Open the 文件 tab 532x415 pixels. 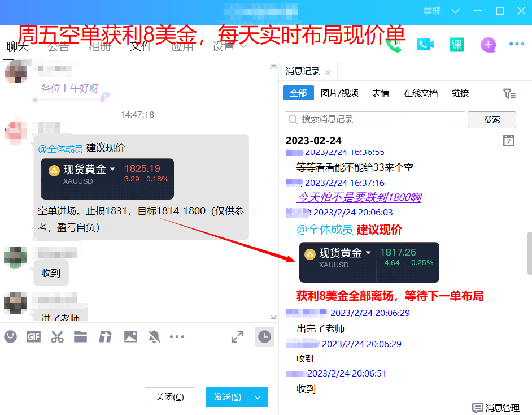141,46
